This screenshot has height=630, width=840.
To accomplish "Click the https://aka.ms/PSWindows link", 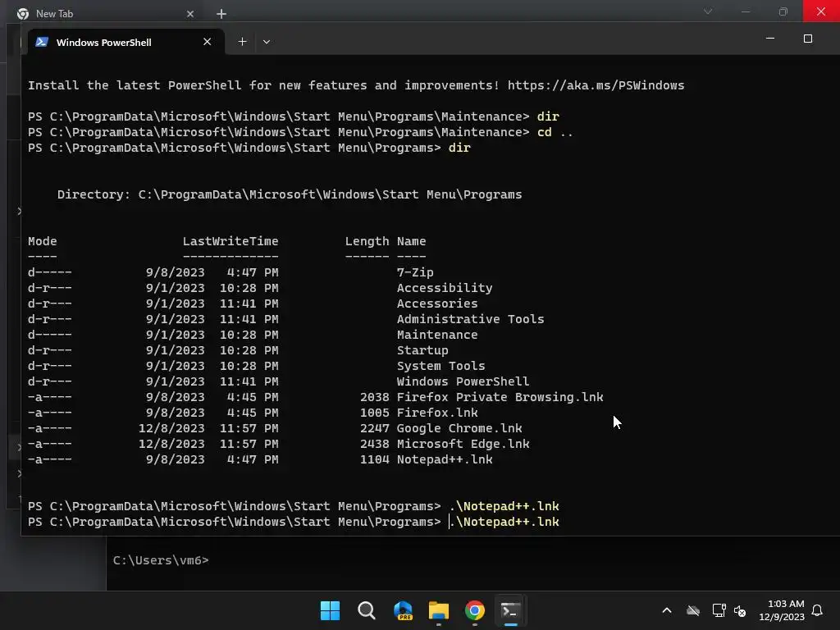I will pyautogui.click(x=596, y=85).
